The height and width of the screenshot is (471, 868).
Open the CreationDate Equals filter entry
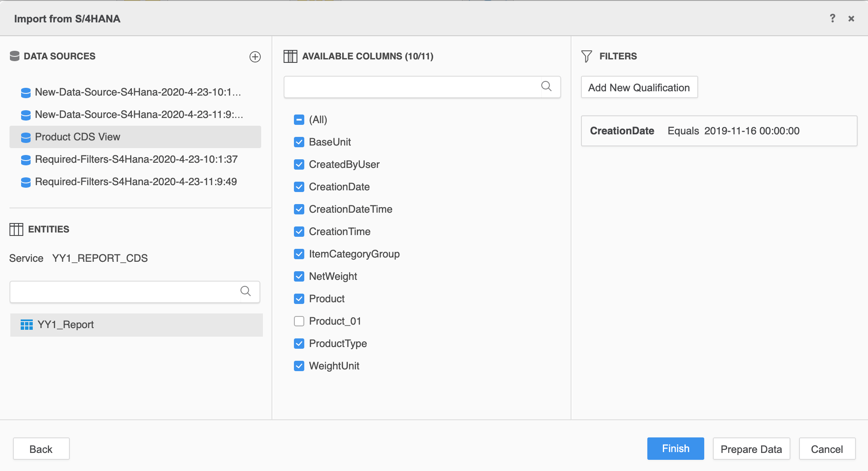click(718, 131)
